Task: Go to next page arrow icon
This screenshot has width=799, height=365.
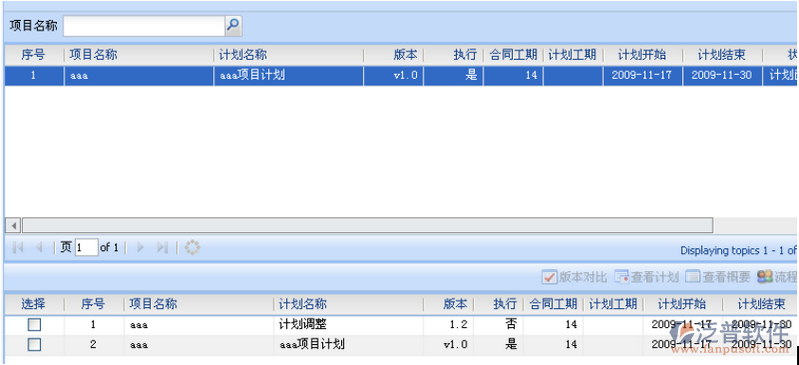Action: pyautogui.click(x=141, y=248)
